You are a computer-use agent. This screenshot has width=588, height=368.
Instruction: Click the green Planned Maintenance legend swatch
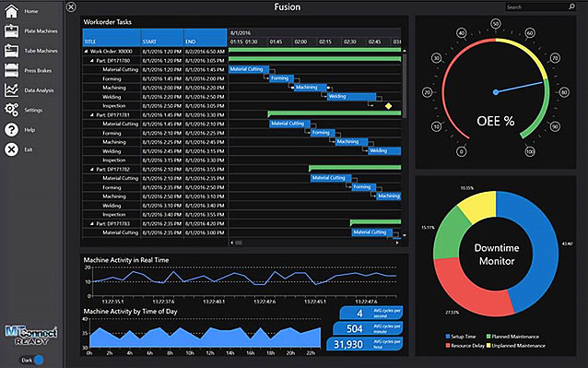[x=488, y=337]
